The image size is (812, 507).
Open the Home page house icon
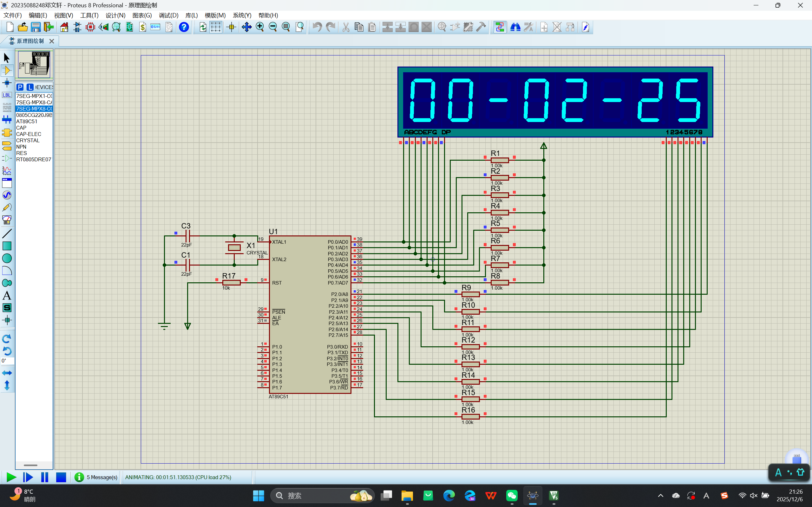(64, 27)
